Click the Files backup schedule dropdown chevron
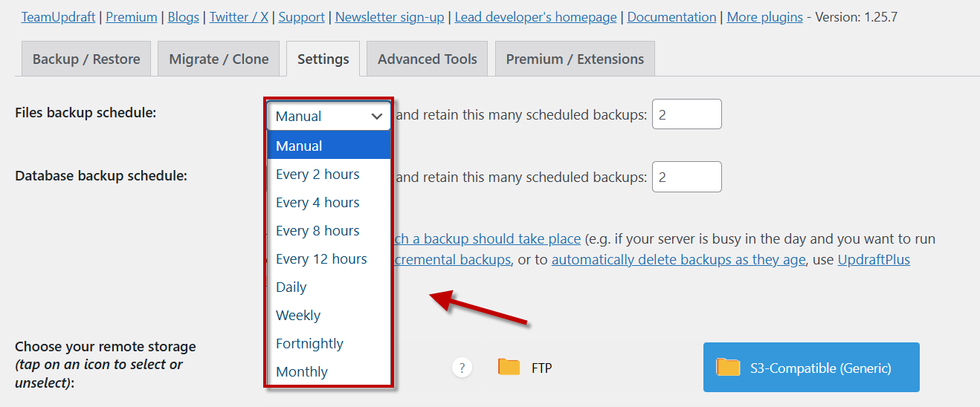The height and width of the screenshot is (407, 980). pos(377,117)
